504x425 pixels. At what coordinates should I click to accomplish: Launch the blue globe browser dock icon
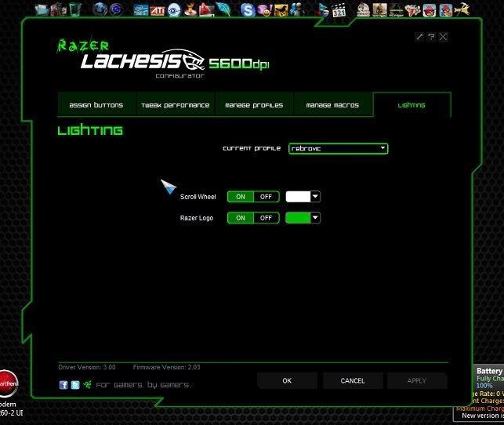click(x=100, y=9)
